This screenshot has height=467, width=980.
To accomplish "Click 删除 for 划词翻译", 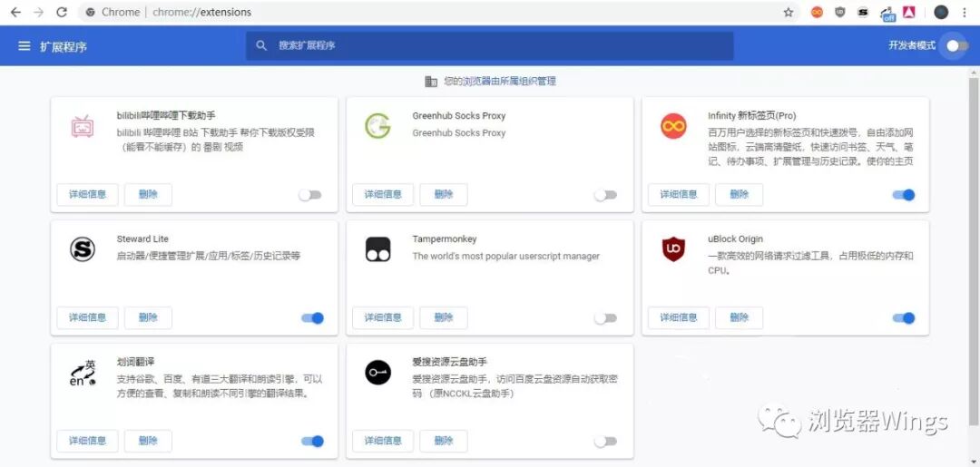I will coord(148,441).
